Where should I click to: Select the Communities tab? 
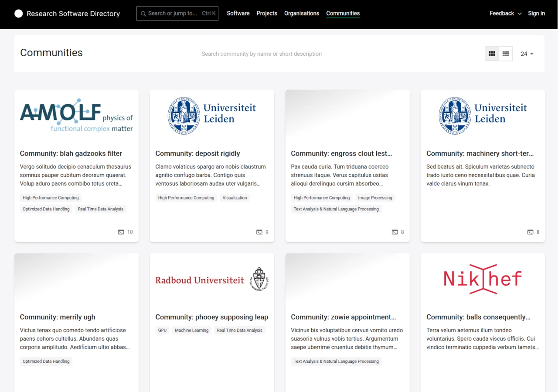click(x=343, y=14)
